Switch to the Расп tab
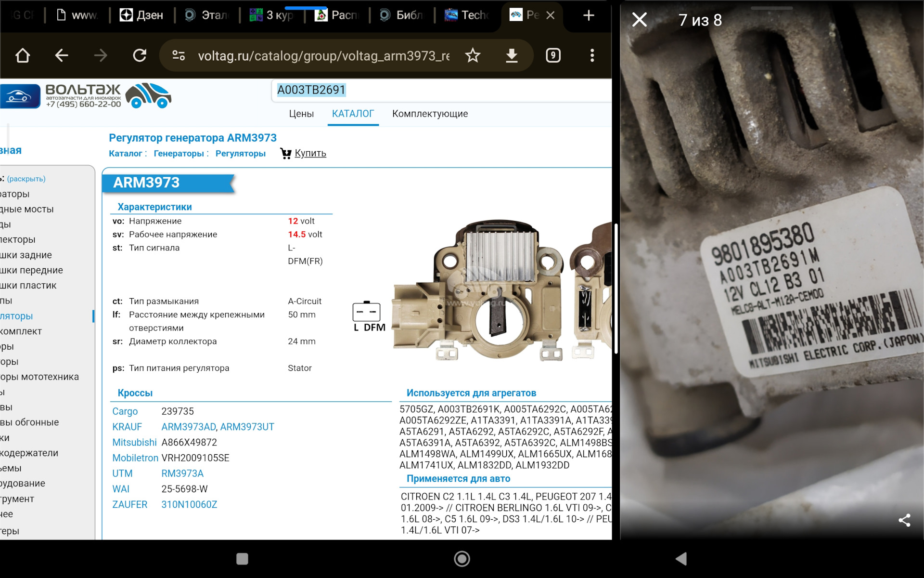Screen dimensions: 924x578 337,15
